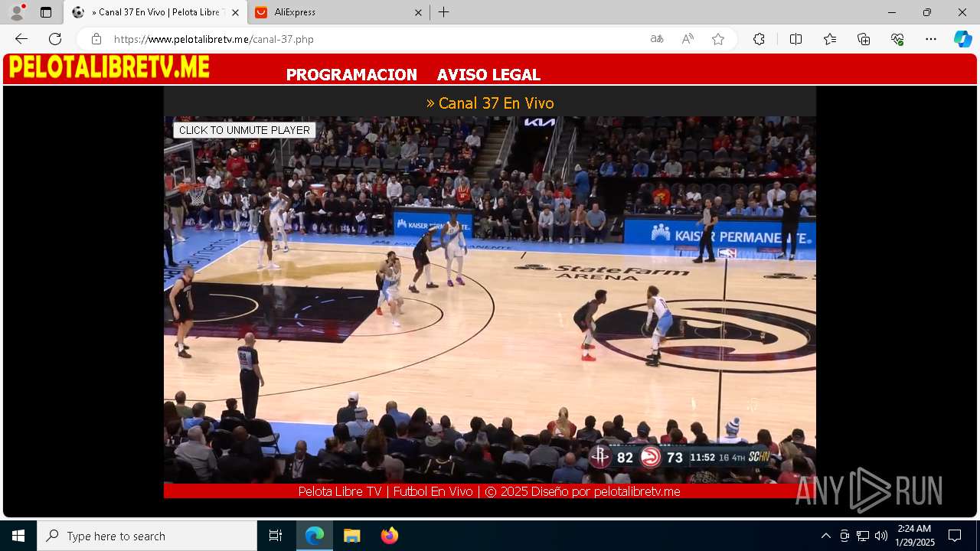Open the PROGRAMACION menu link
The width and height of the screenshot is (980, 551).
click(x=351, y=74)
